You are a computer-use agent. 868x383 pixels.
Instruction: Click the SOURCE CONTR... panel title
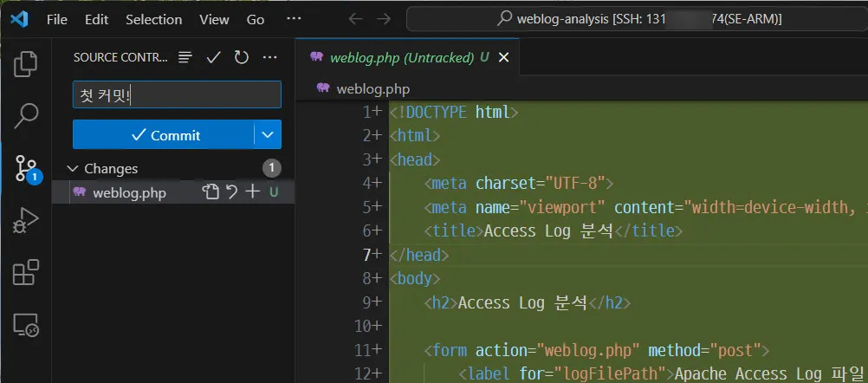point(120,57)
